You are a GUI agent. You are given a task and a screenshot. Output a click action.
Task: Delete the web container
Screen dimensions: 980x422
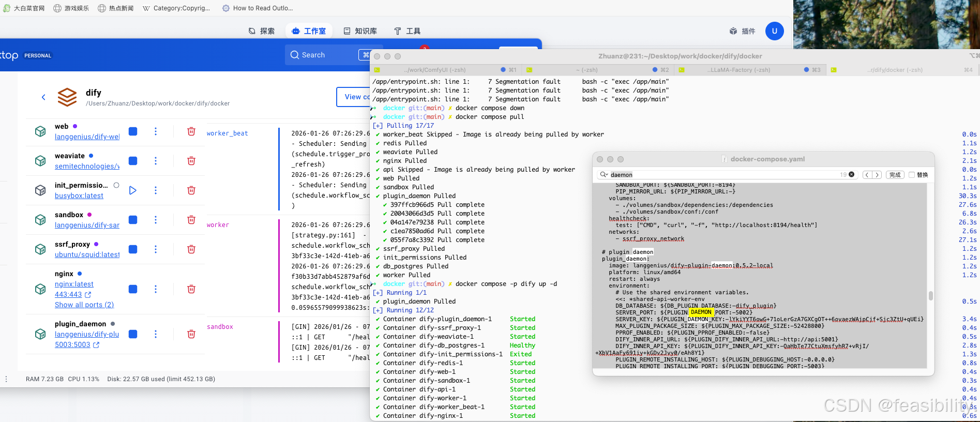191,131
